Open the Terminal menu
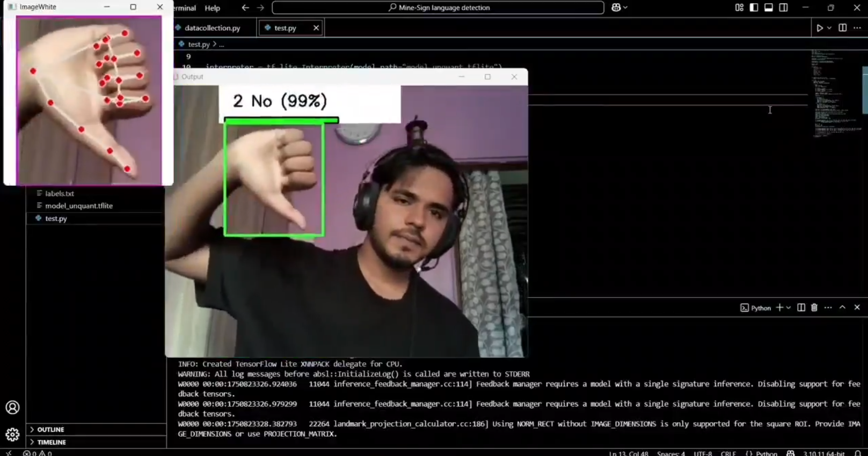 click(x=185, y=8)
